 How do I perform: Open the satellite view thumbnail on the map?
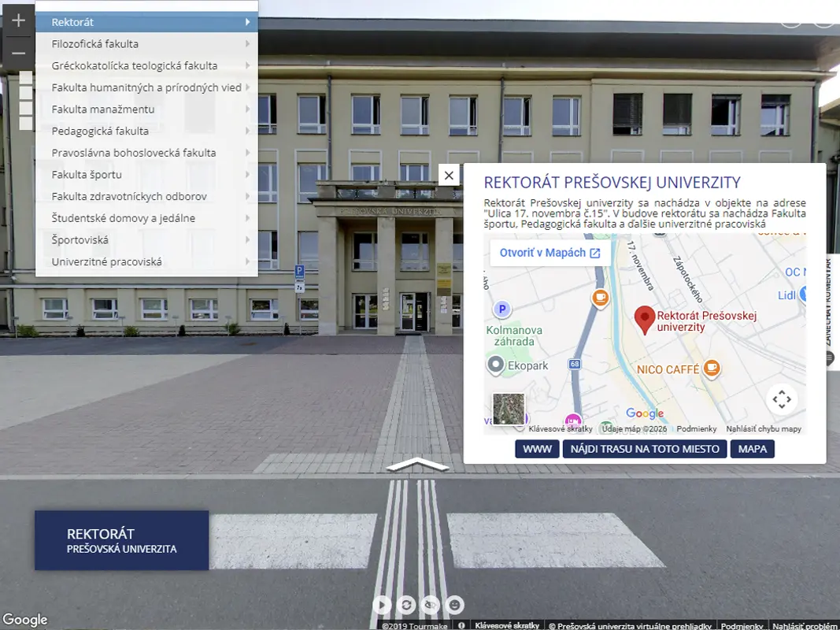pyautogui.click(x=509, y=409)
